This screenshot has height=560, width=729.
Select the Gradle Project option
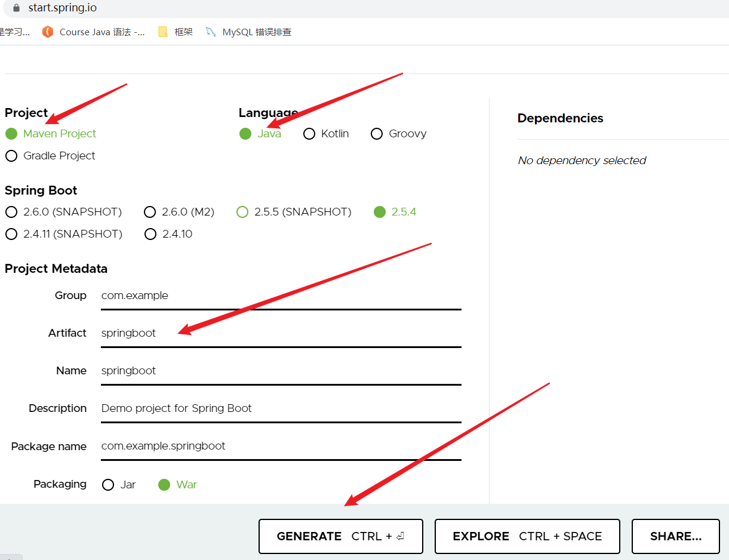[50, 156]
